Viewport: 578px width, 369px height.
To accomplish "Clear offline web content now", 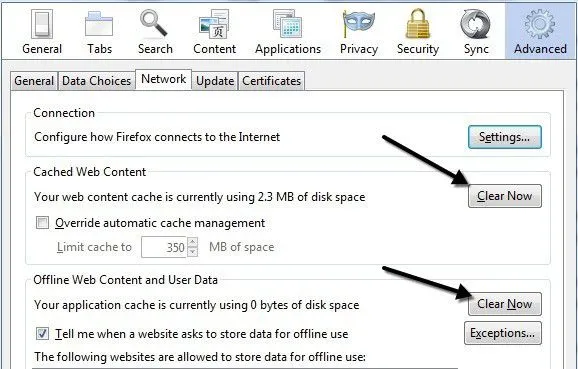I will point(505,304).
